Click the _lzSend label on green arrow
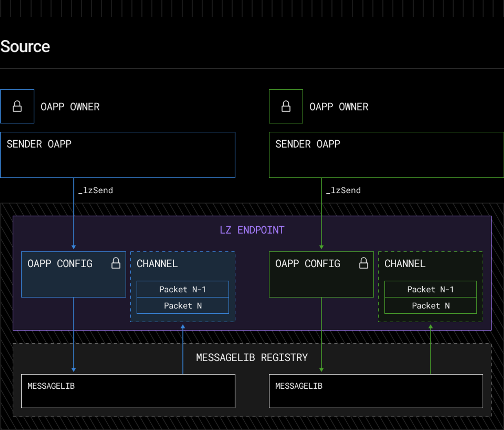The width and height of the screenshot is (504, 430). (x=343, y=190)
